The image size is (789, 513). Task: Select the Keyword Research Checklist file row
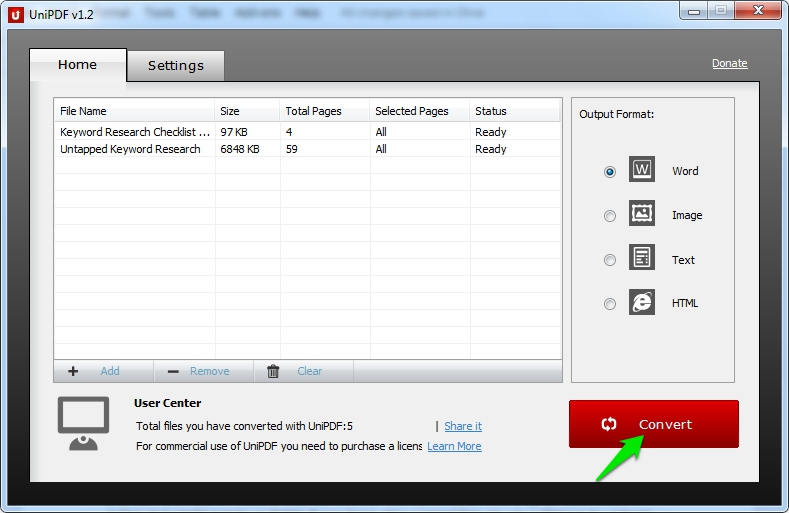307,132
